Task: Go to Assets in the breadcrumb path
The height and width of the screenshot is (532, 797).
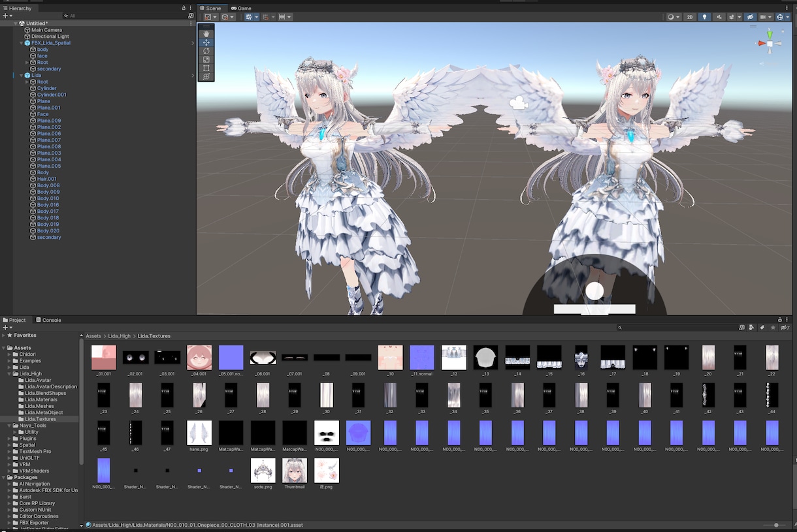Action: pos(93,336)
